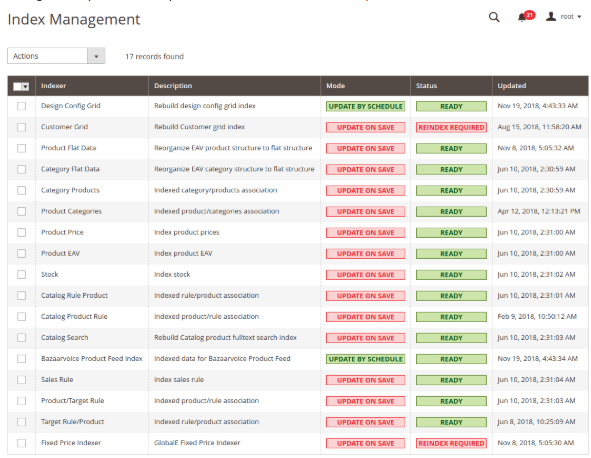This screenshot has width=591, height=458.
Task: Tick the Catalog Product Rule checkbox
Action: pos(21,317)
